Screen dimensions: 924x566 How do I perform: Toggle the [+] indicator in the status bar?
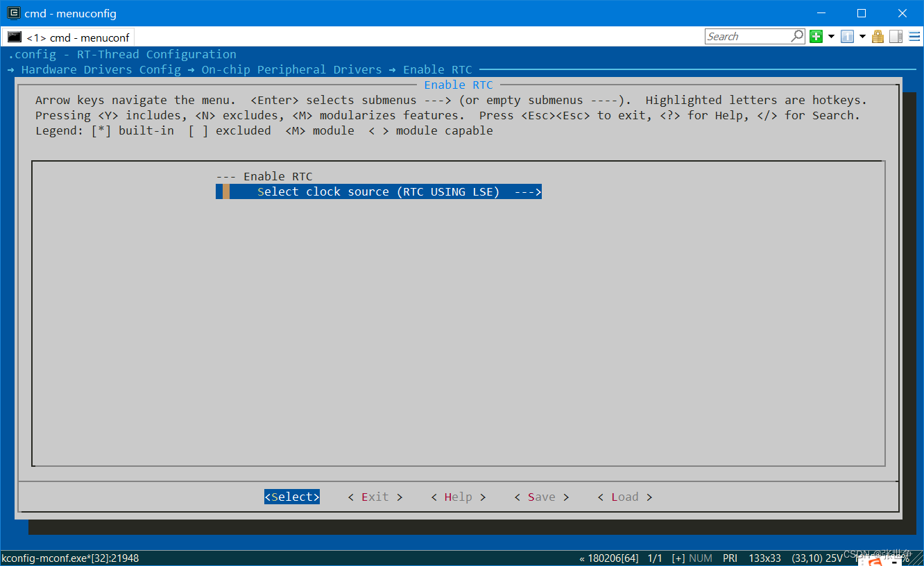[677, 558]
